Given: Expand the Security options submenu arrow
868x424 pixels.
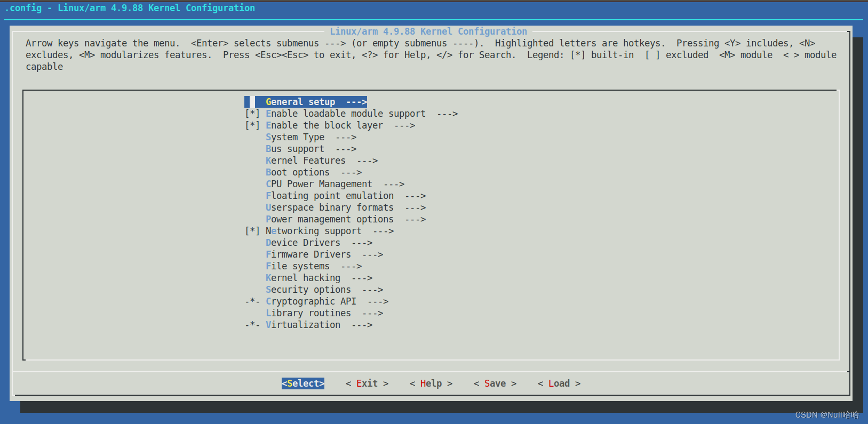Looking at the screenshot, I should pos(372,290).
